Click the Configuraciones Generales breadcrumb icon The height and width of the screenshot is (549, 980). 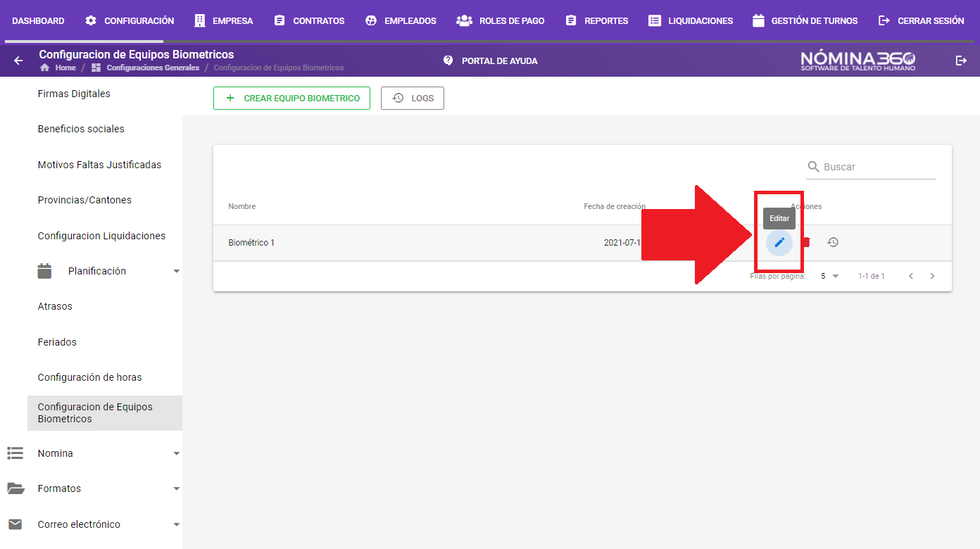click(x=96, y=68)
